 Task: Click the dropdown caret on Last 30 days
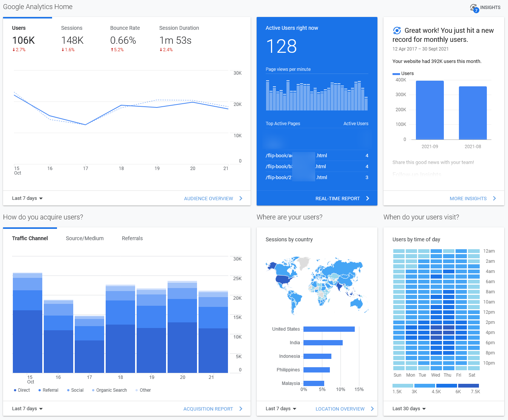click(424, 408)
